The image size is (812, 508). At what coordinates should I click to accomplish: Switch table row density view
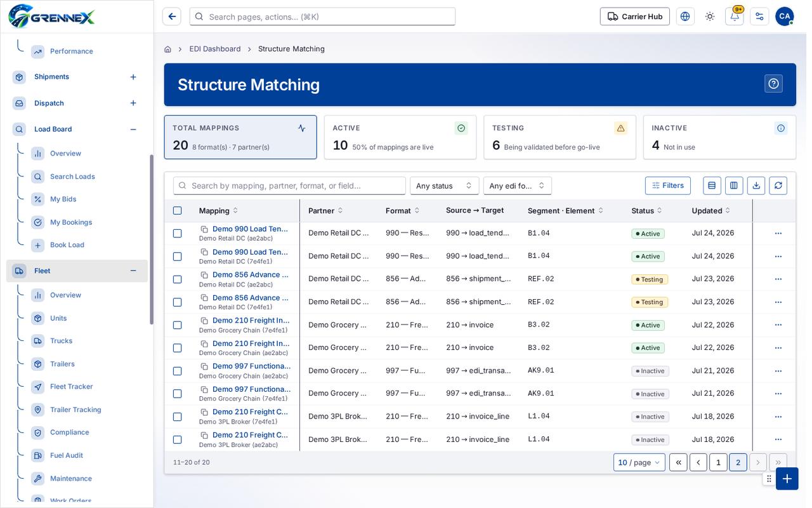[712, 185]
